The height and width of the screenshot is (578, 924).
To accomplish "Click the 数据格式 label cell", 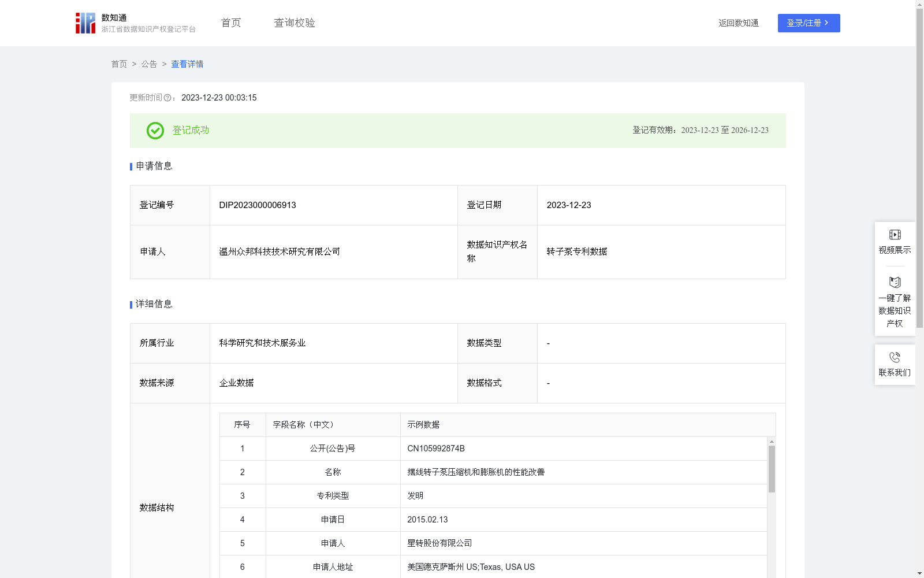I will coord(497,383).
